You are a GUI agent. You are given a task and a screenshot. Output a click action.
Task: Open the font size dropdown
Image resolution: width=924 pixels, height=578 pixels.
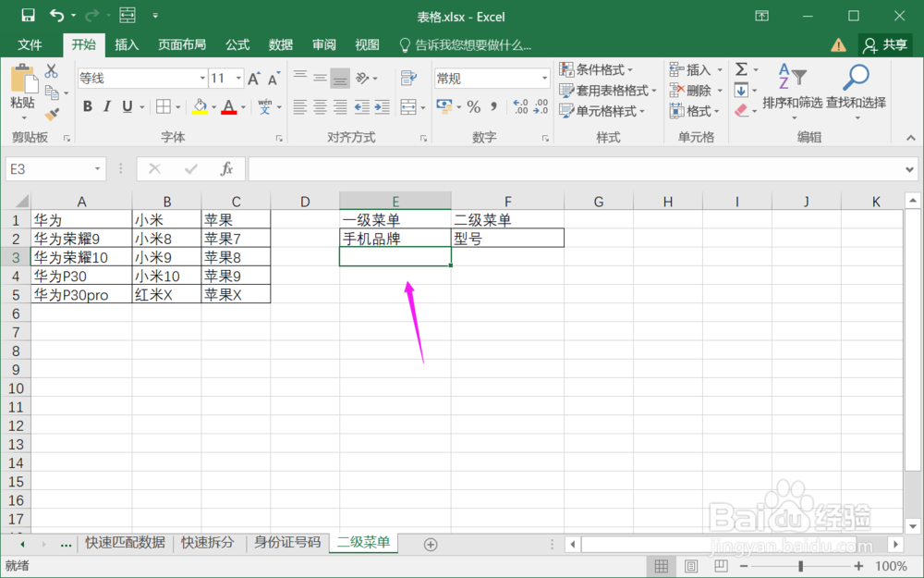(x=238, y=79)
